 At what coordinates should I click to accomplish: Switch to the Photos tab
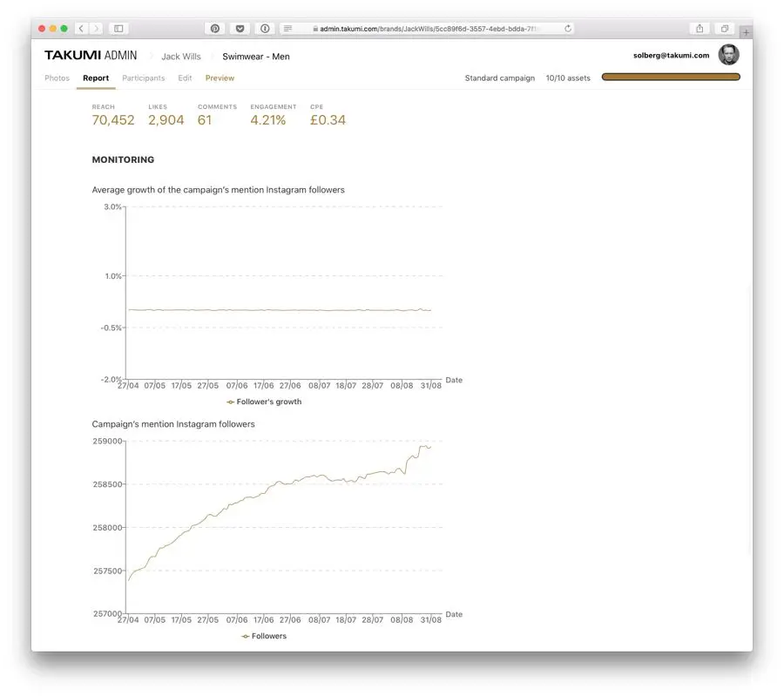point(57,78)
